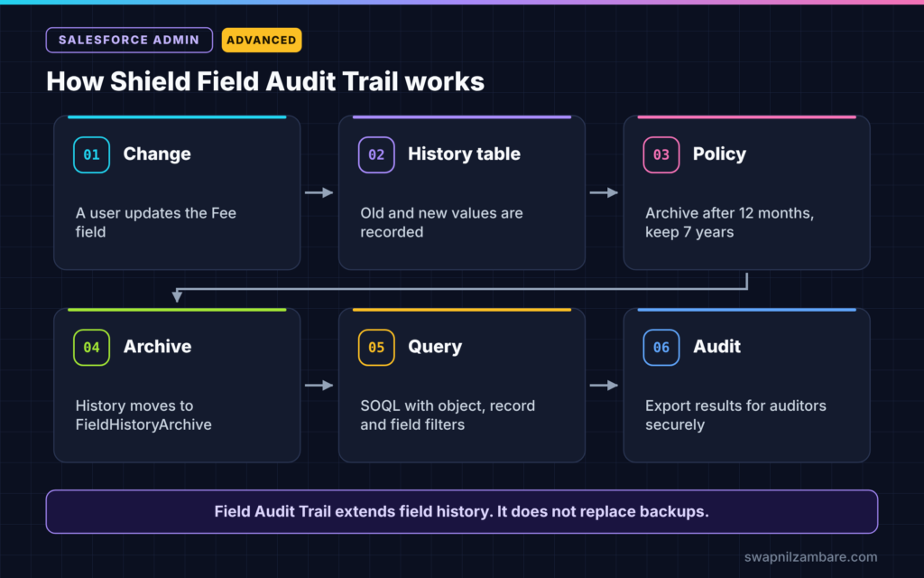924x578 pixels.
Task: Click the SALESFORCE ADMIN badge
Action: click(x=129, y=40)
